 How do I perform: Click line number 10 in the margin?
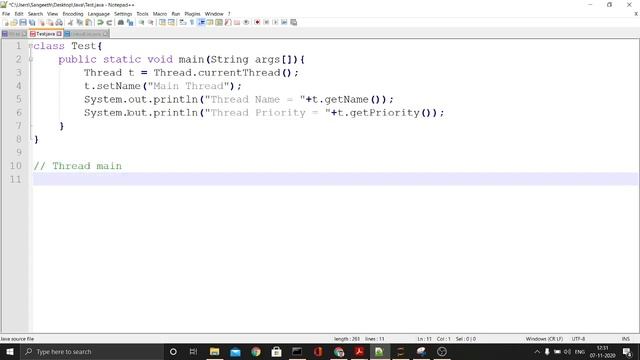tap(16, 166)
